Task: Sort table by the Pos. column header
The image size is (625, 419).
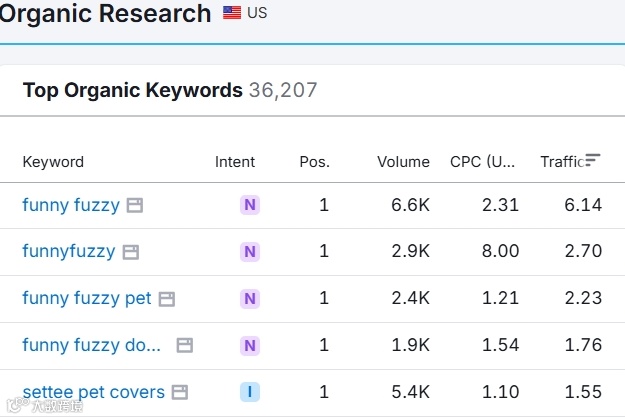Action: point(314,162)
